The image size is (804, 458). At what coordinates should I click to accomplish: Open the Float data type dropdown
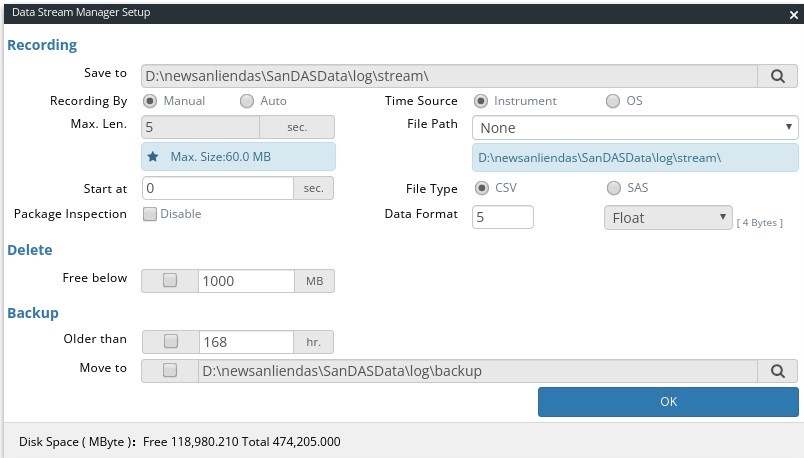[668, 218]
